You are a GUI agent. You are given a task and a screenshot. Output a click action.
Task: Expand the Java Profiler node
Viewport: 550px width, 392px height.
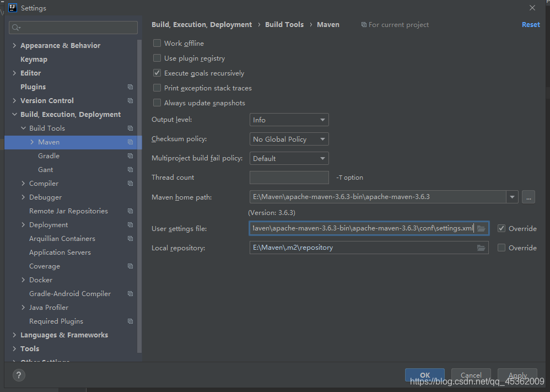pyautogui.click(x=23, y=308)
